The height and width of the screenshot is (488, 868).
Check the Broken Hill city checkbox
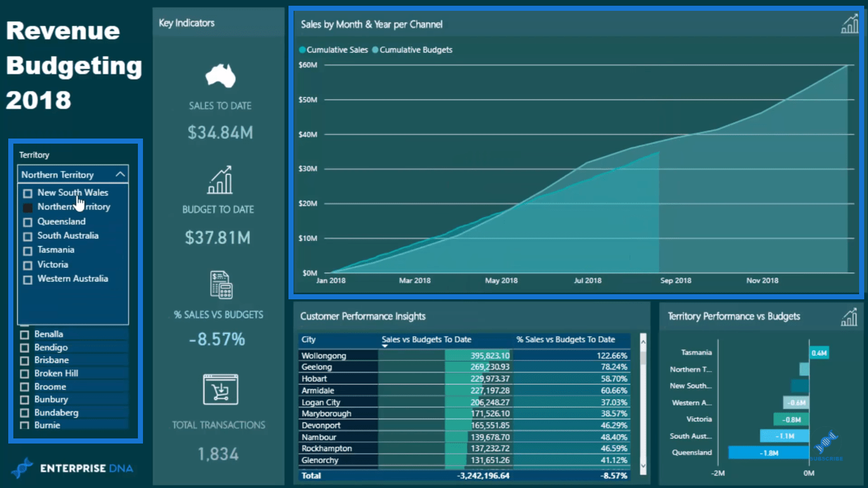tap(25, 374)
